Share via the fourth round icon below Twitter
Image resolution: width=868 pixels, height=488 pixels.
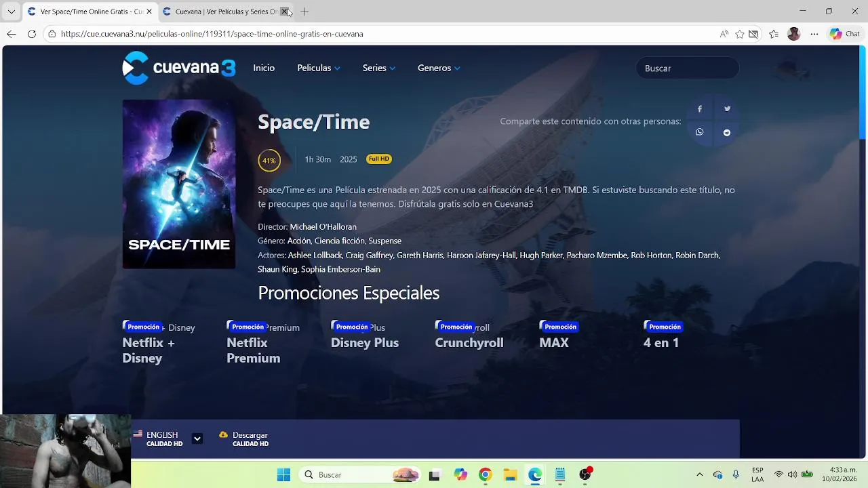point(727,132)
